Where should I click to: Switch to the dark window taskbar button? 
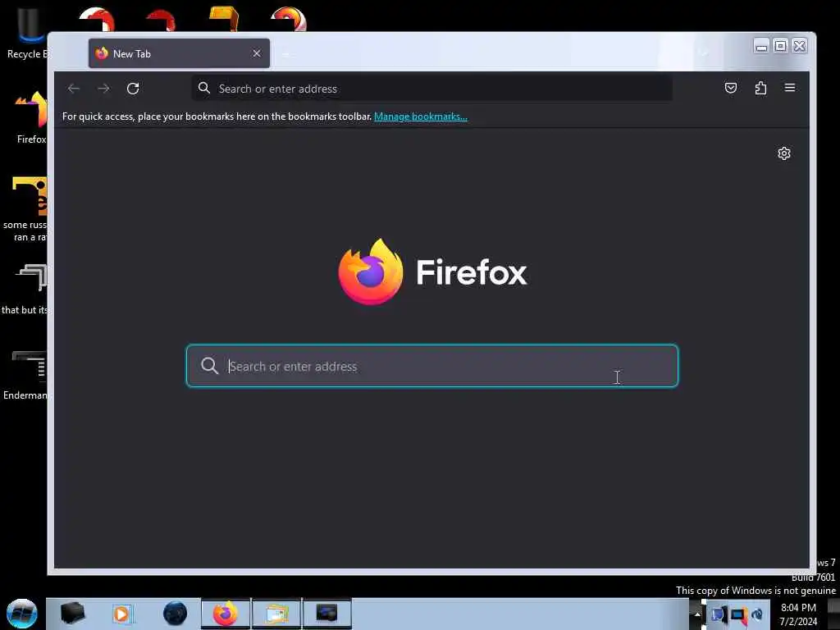(x=327, y=614)
